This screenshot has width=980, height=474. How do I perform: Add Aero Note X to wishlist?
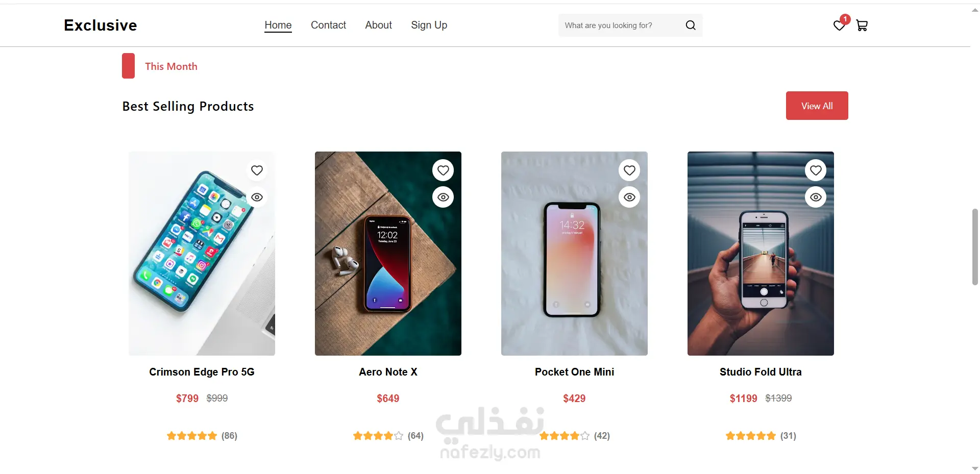click(443, 170)
